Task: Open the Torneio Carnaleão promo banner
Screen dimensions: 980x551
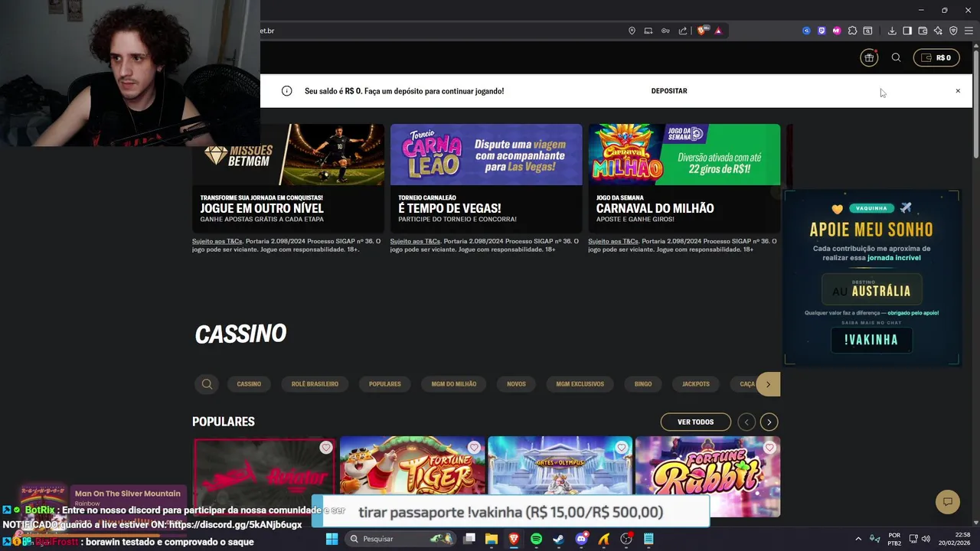Action: tap(486, 178)
